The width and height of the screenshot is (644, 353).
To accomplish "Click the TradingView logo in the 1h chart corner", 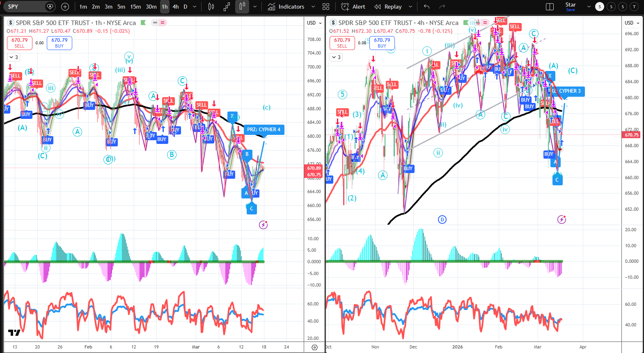I will tap(14, 333).
